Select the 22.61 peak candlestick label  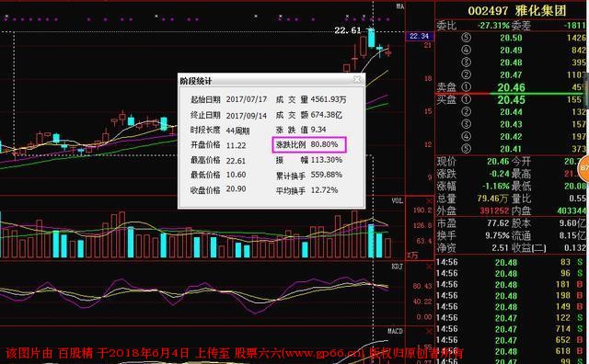coord(348,30)
